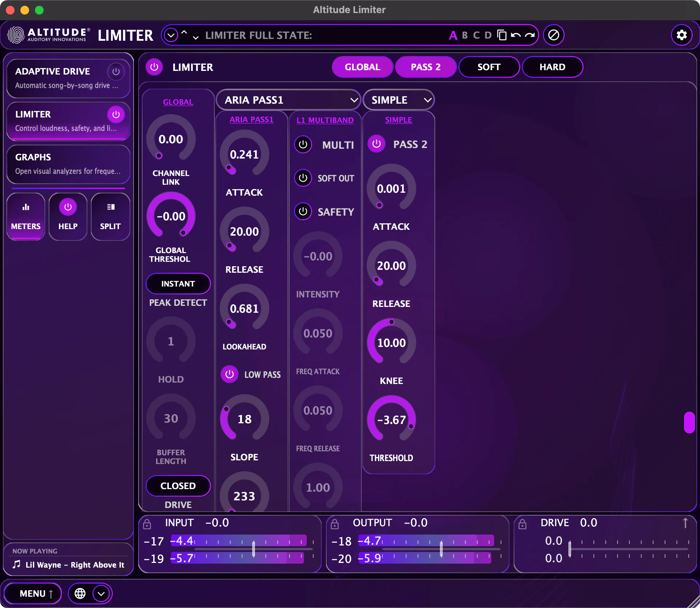Open the Adaptive Drive panel

point(68,78)
